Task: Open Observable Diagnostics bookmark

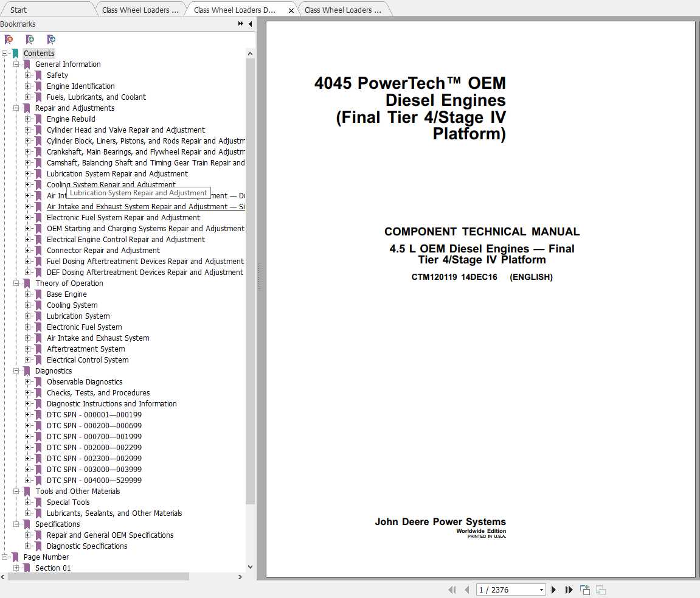Action: pyautogui.click(x=85, y=382)
